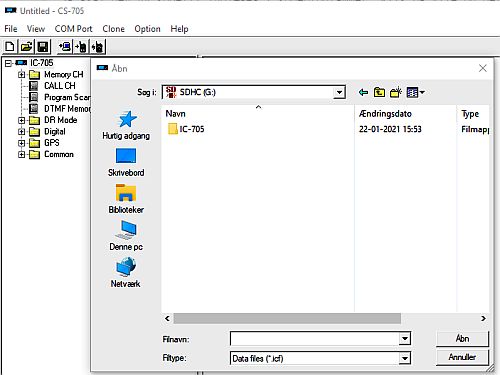Click the Filmappe type cell

pos(475,129)
